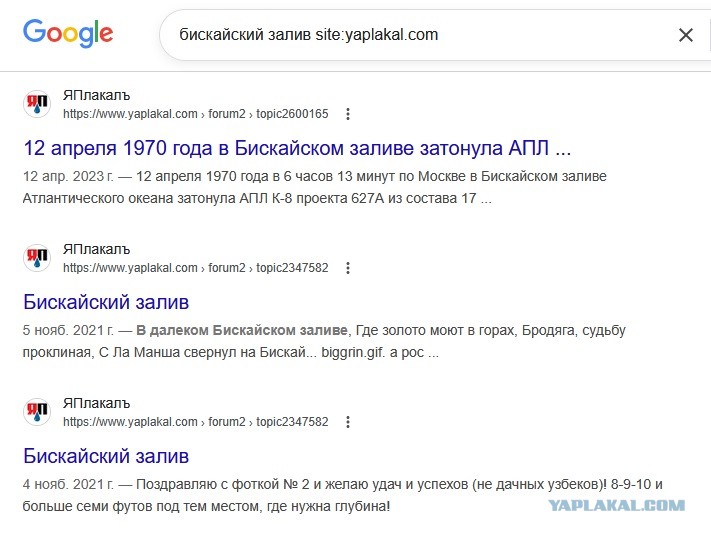This screenshot has width=711, height=535.
Task: Click snippet В далеком Бискайском заливе
Action: (242, 330)
